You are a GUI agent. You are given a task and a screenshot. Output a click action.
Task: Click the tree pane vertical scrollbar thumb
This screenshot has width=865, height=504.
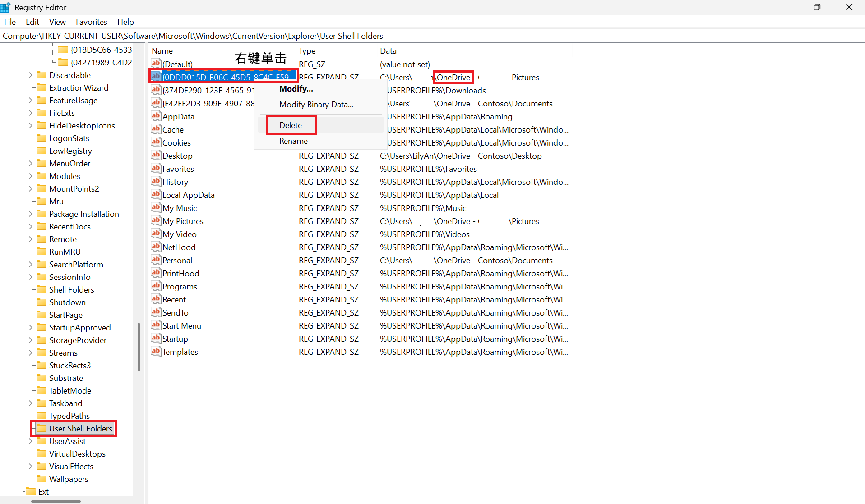pos(139,347)
